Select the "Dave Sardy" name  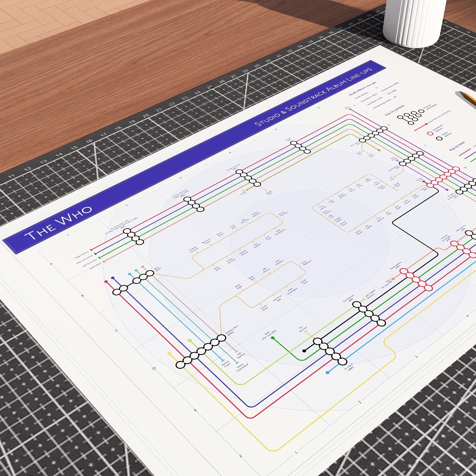click(217, 268)
